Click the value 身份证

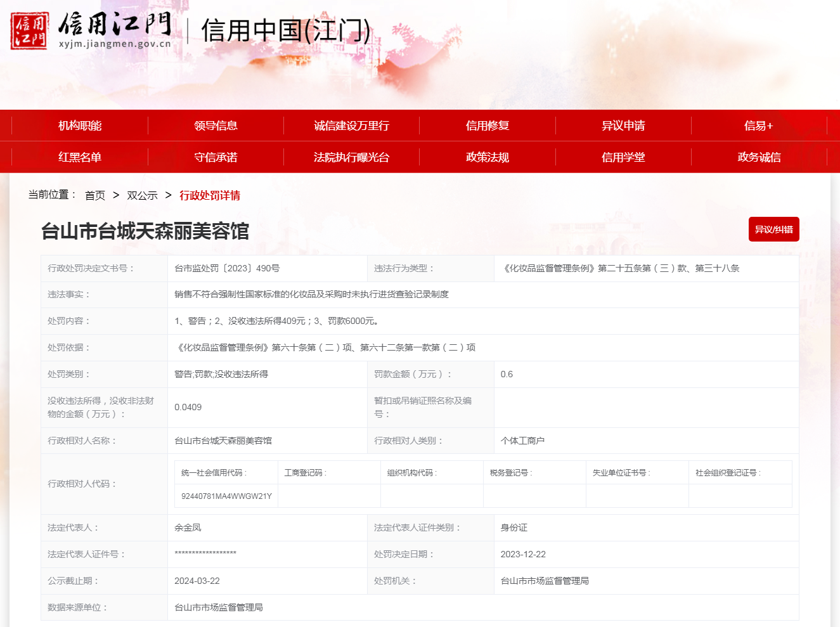(x=514, y=527)
